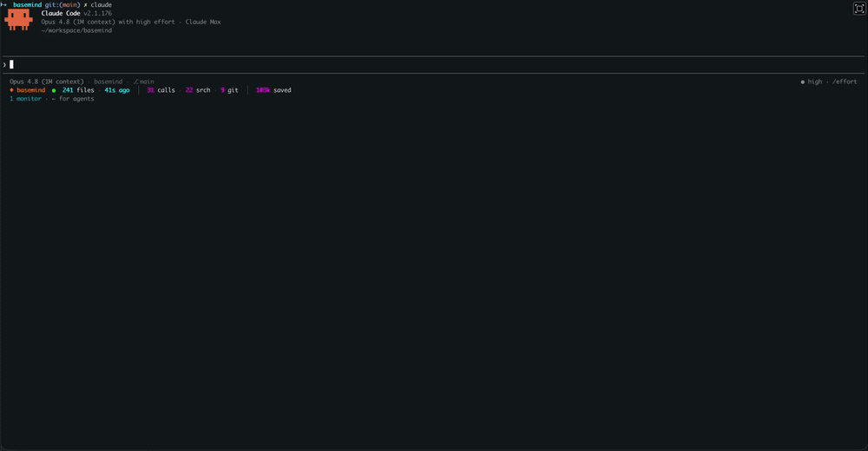Click the fullscreen icon in the top-right corner
868x451 pixels.
point(859,9)
